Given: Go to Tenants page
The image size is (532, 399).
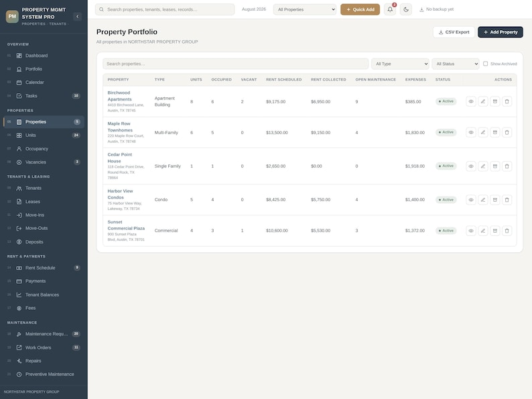Looking at the screenshot, I should click(x=44, y=188).
